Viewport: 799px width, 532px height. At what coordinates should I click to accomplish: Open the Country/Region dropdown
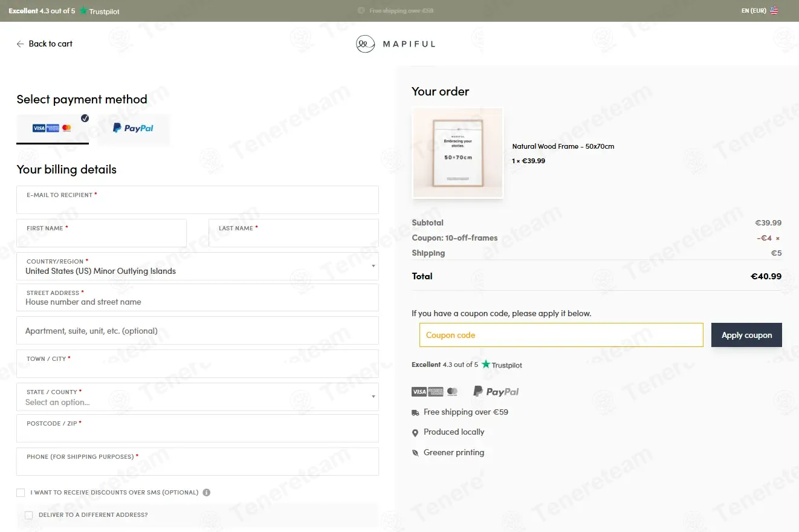(198, 266)
